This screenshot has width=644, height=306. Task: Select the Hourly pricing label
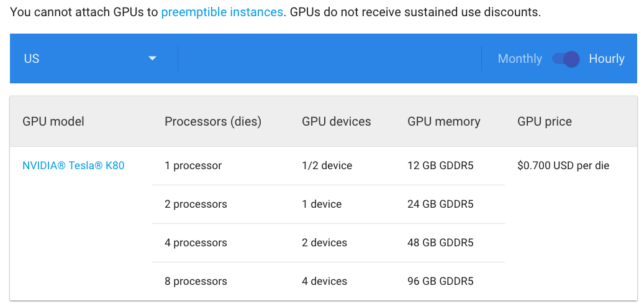tap(607, 59)
